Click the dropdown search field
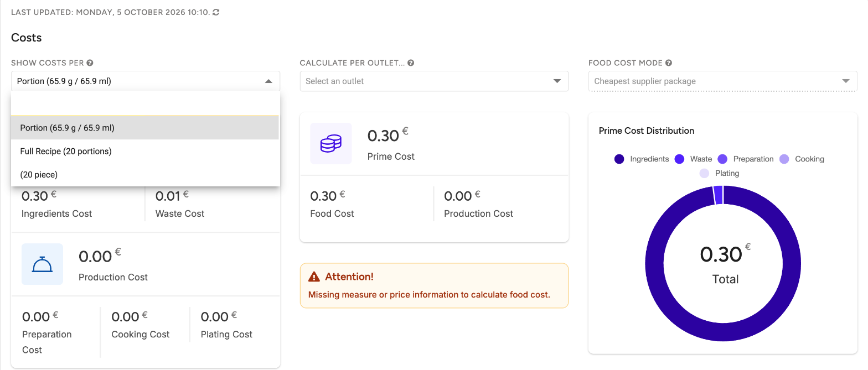868x370 pixels. pyautogui.click(x=145, y=103)
